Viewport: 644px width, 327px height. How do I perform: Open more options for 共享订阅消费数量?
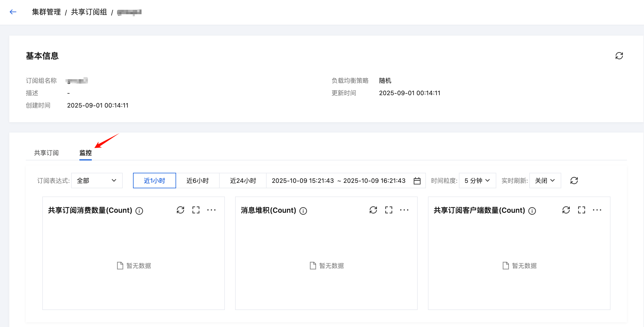click(211, 210)
